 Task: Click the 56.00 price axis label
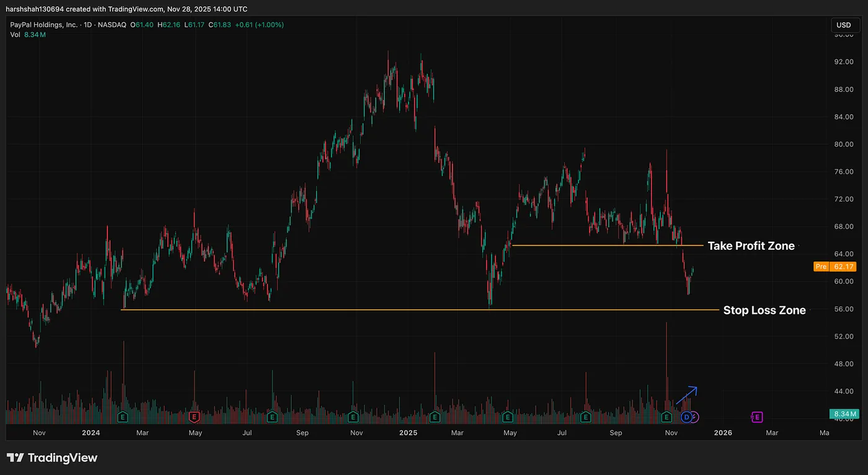[844, 309]
